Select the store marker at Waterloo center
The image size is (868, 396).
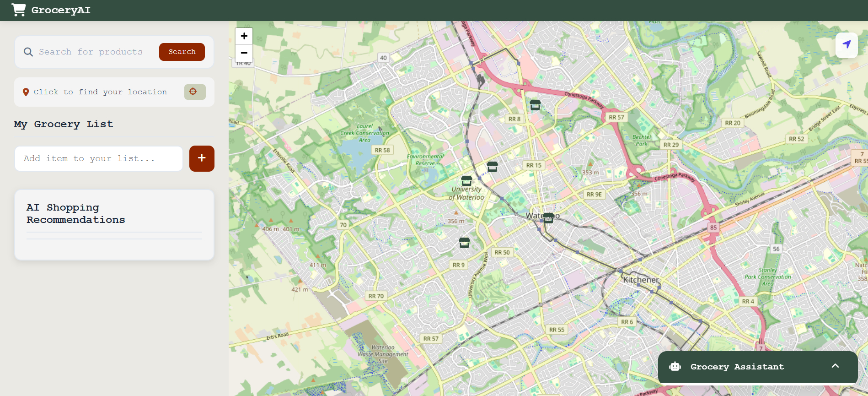pyautogui.click(x=548, y=218)
